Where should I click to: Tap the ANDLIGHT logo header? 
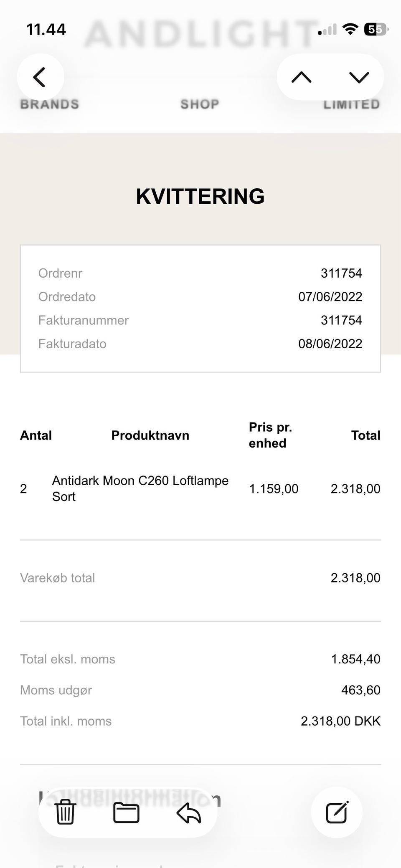click(200, 34)
